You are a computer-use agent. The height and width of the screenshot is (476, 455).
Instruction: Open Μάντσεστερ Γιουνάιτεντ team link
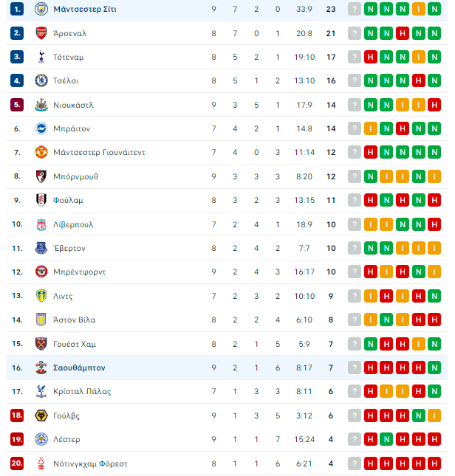[x=99, y=152]
